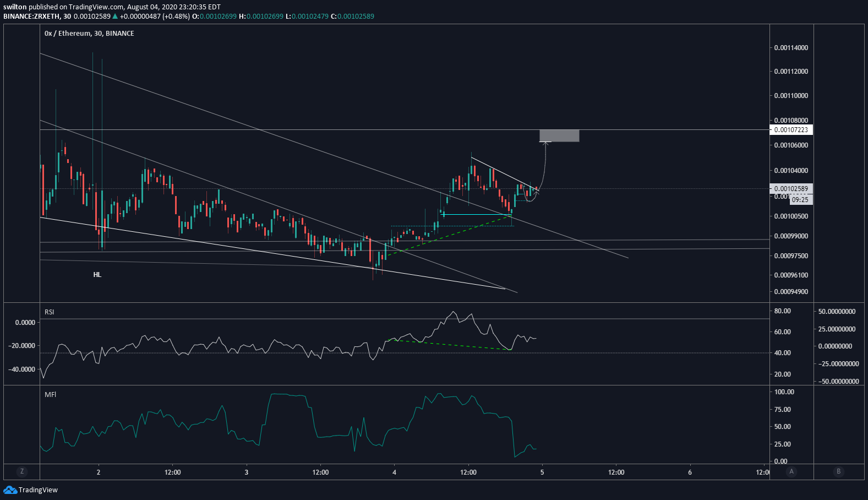The image size is (868, 500).
Task: Click the horizontal line price tag 0.00107223
Action: point(791,130)
